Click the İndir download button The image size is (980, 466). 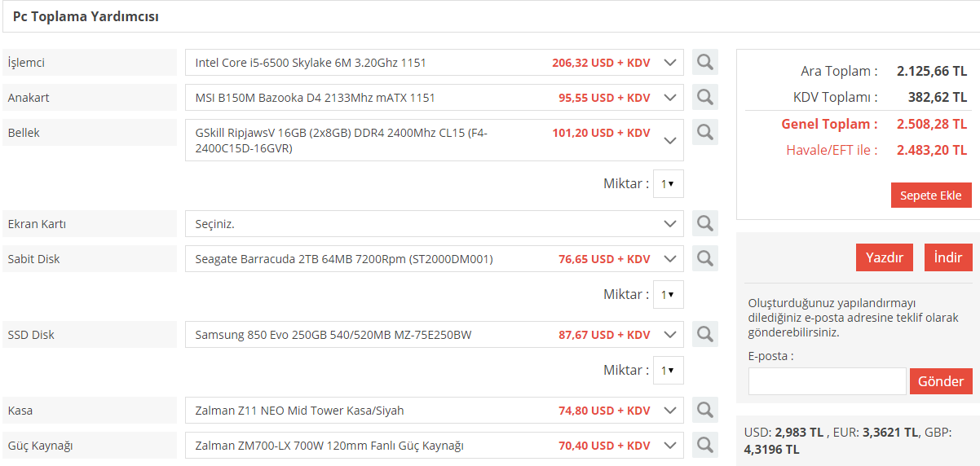[948, 257]
